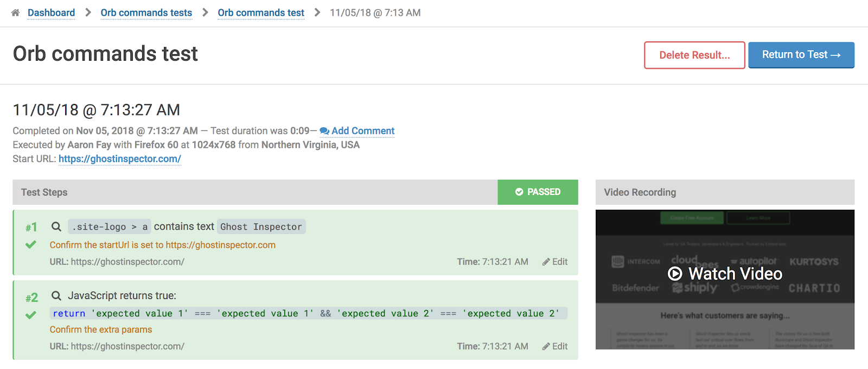This screenshot has height=369, width=868.
Task: Click the green checkmark beside step #1
Action: 31,244
